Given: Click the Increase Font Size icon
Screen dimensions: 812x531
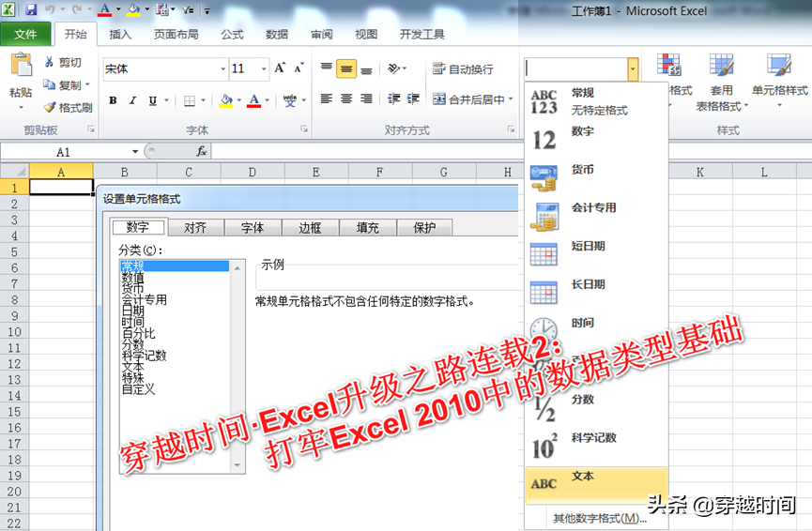Looking at the screenshot, I should 280,68.
